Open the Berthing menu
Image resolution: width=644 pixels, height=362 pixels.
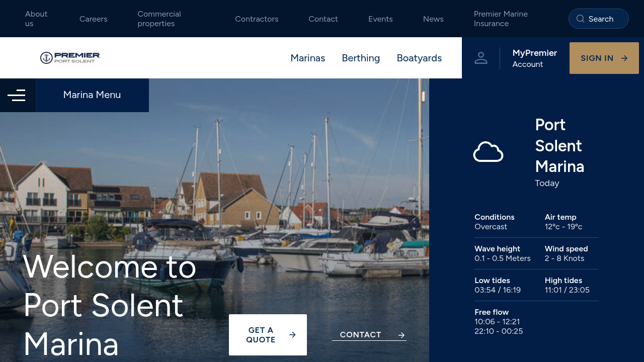[x=361, y=58]
